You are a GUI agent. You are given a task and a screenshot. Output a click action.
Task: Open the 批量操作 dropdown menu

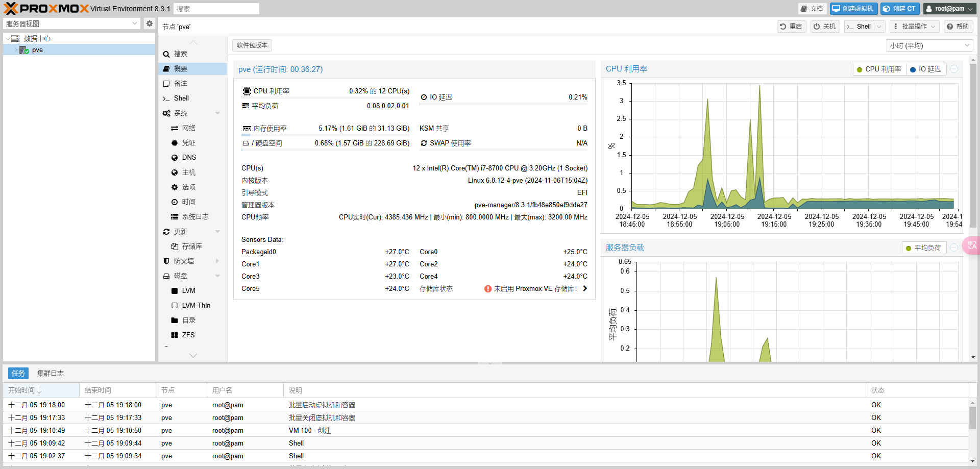915,27
